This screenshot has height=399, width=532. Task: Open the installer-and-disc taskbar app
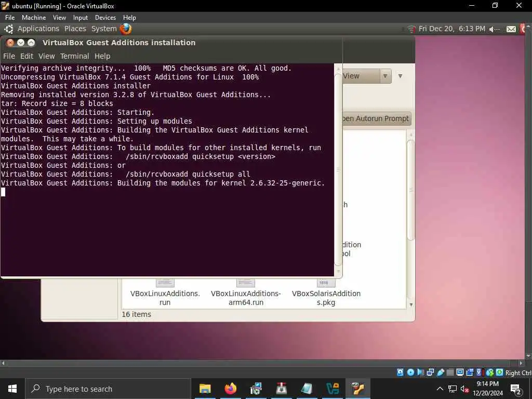click(x=256, y=389)
